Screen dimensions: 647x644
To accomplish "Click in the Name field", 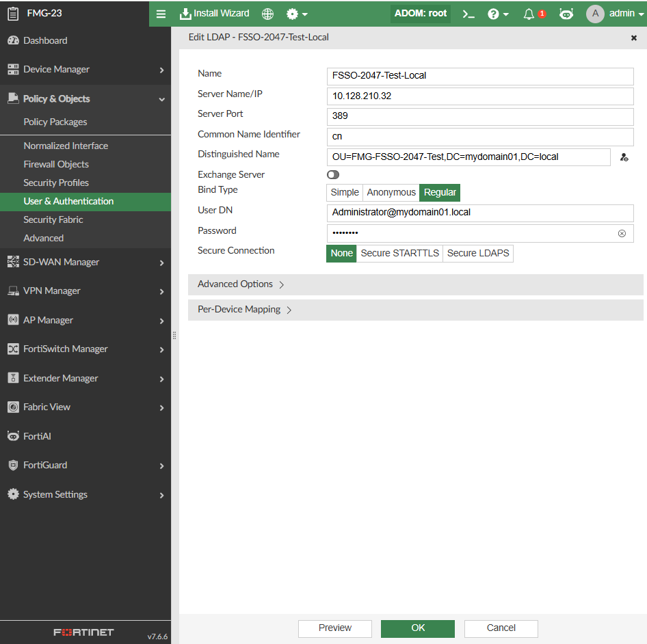I will pyautogui.click(x=480, y=77).
